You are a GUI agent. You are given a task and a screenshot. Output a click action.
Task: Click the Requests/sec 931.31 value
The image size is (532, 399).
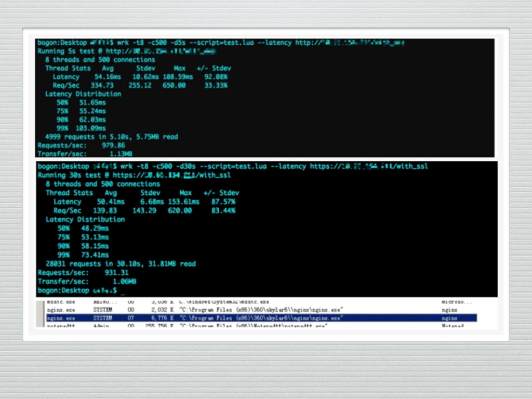117,272
